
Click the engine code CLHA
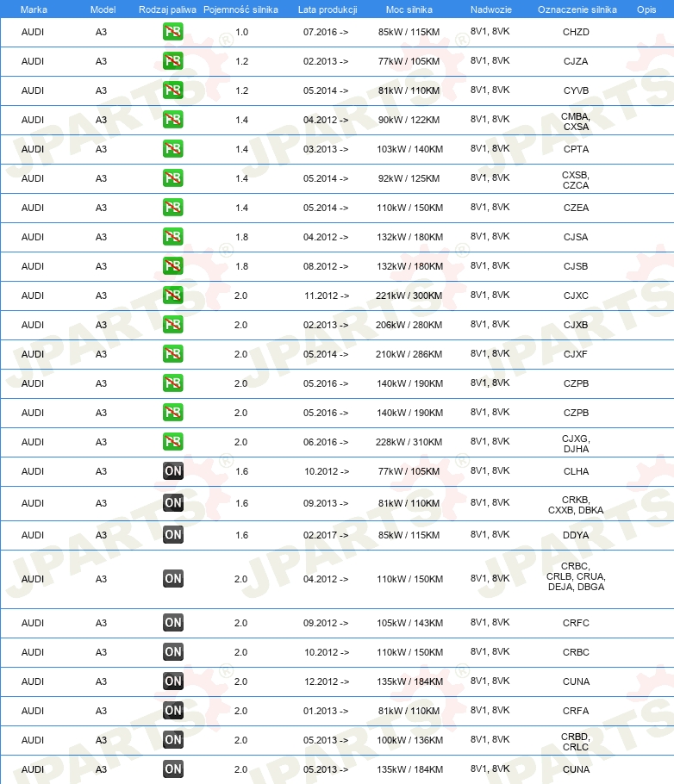click(576, 471)
